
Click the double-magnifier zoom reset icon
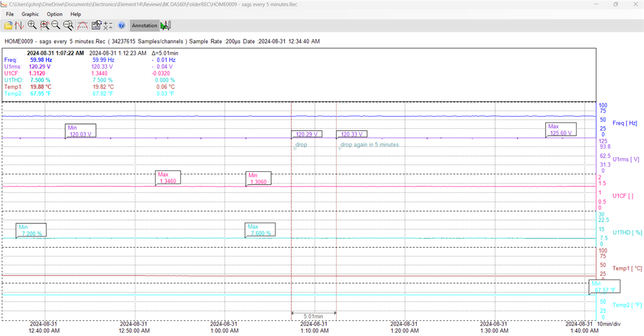click(x=68, y=25)
